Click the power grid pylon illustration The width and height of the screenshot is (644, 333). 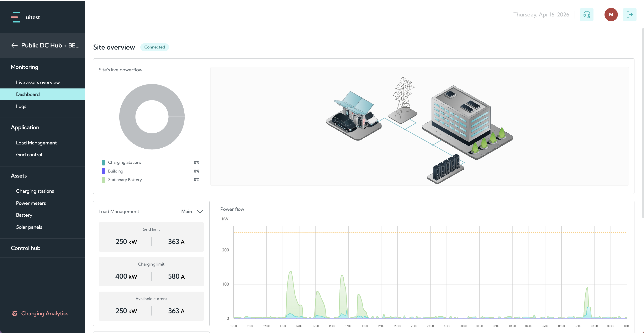[403, 100]
